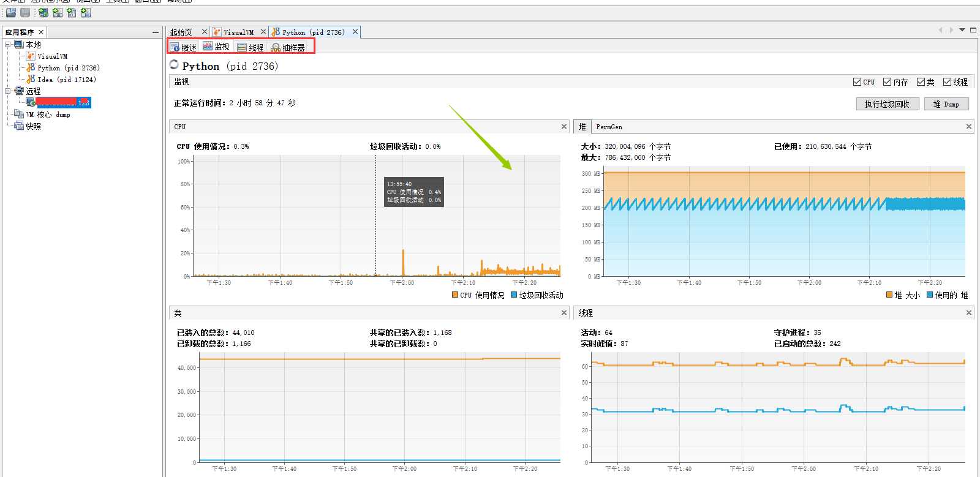Select Python (pid 2736) in applications tree
The height and width of the screenshot is (477, 980).
tap(68, 68)
